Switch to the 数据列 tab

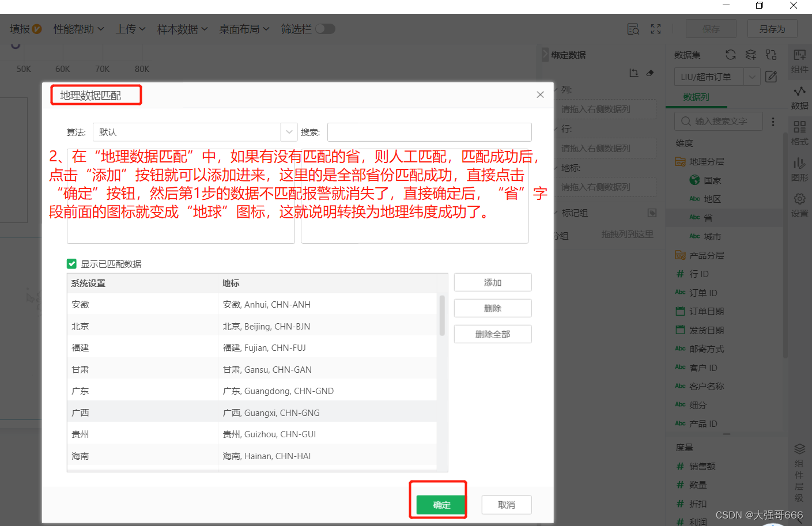pos(696,97)
